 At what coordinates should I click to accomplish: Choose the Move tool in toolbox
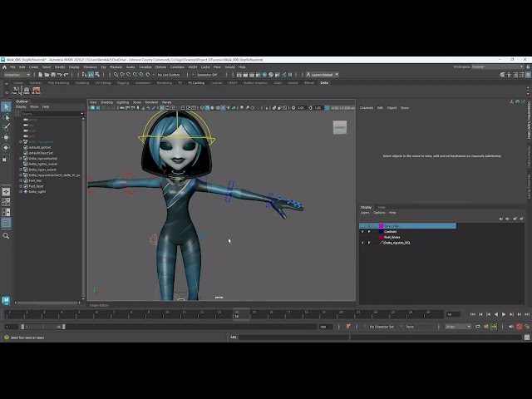click(6, 137)
